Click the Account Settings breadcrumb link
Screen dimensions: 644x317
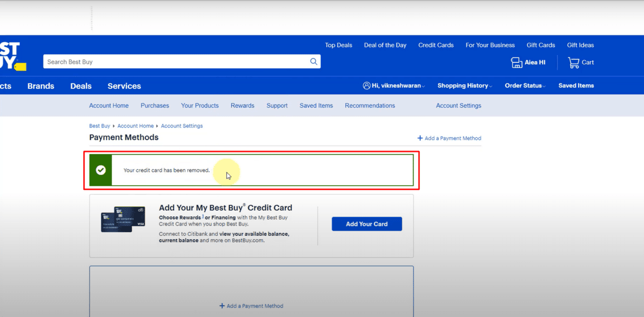coord(182,126)
